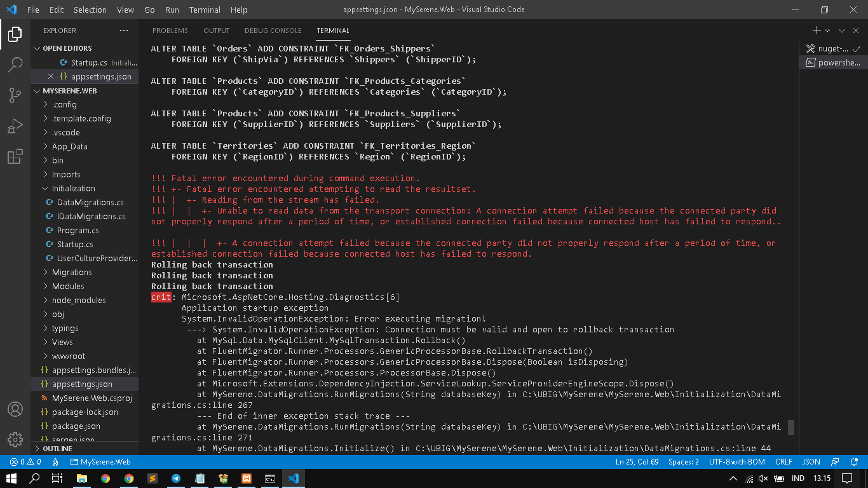The image size is (868, 488).
Task: Switch to the Output tab
Action: [x=216, y=30]
